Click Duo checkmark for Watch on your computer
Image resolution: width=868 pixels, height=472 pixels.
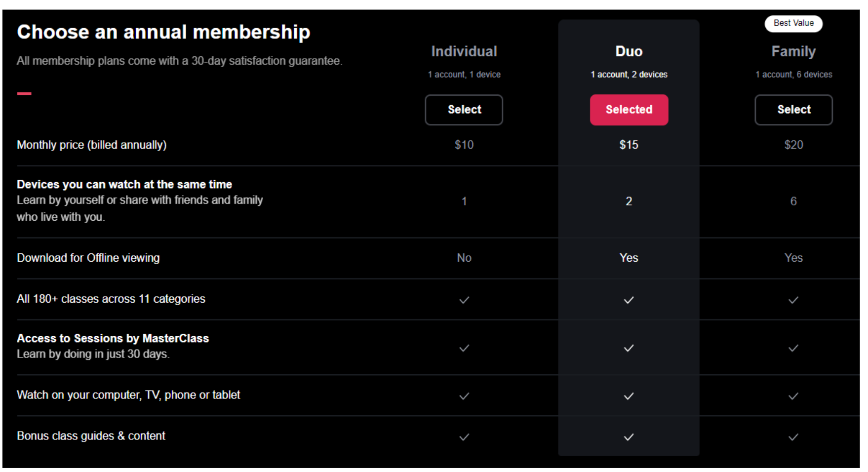629,396
